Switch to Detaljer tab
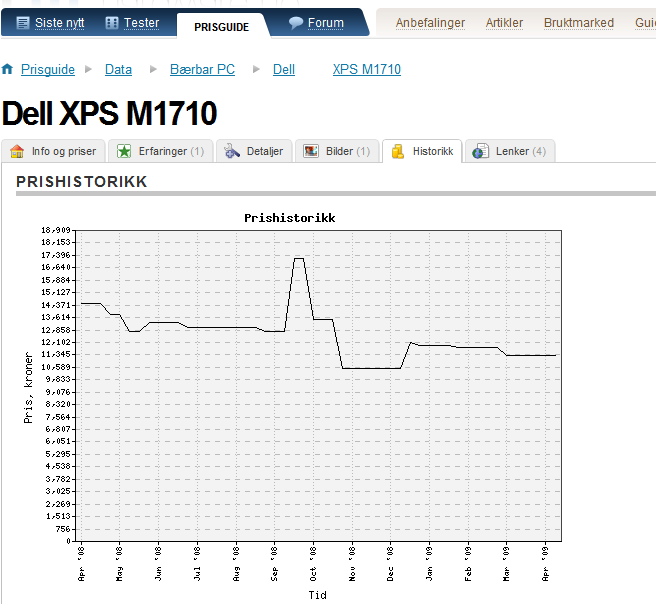656x604 pixels. 254,151
